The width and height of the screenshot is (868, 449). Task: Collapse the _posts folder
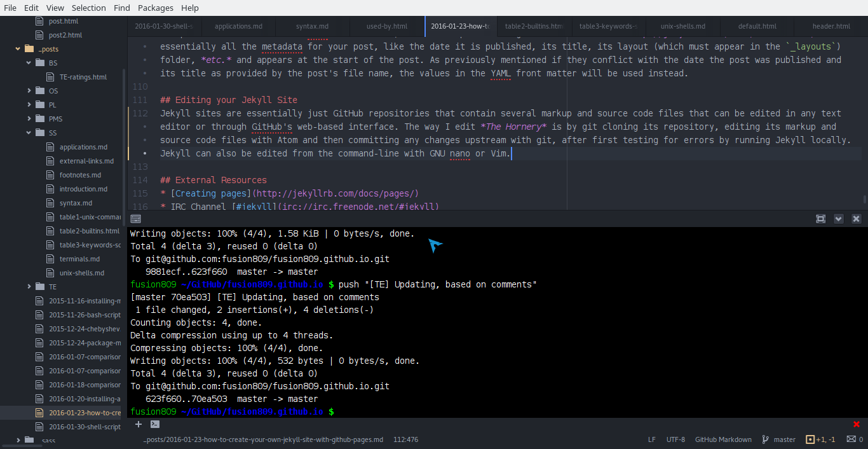[x=48, y=49]
